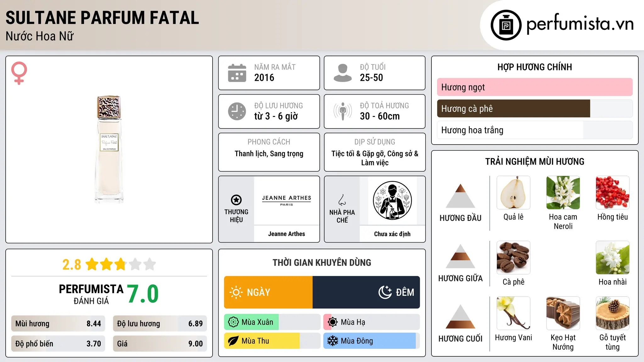Viewport: 644px width, 362px height.
Task: Select the longevity value từ 3 - 6 giờ
Action: 276,116
